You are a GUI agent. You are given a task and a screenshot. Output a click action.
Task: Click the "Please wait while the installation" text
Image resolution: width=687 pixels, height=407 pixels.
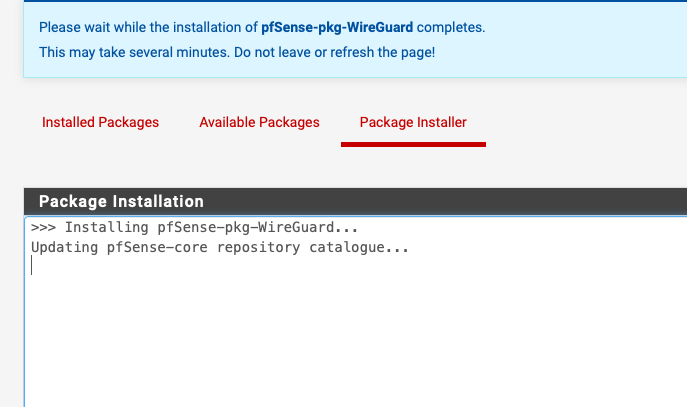point(139,27)
